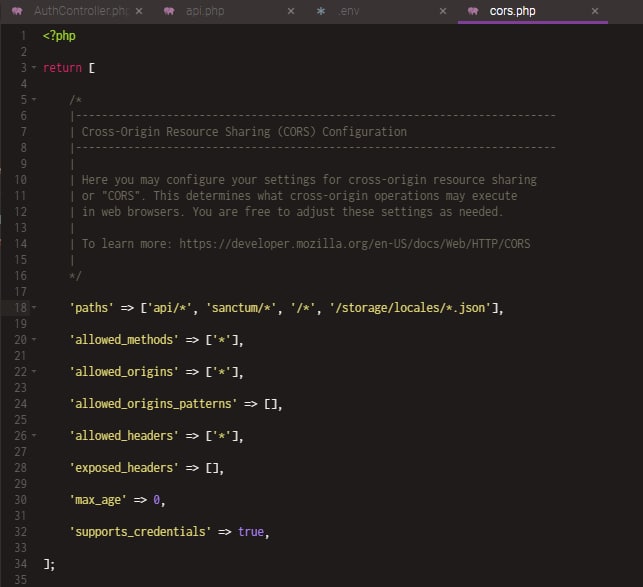Viewport: 643px width, 587px height.
Task: Collapse the fold arrow on line 18
Action: (34, 307)
